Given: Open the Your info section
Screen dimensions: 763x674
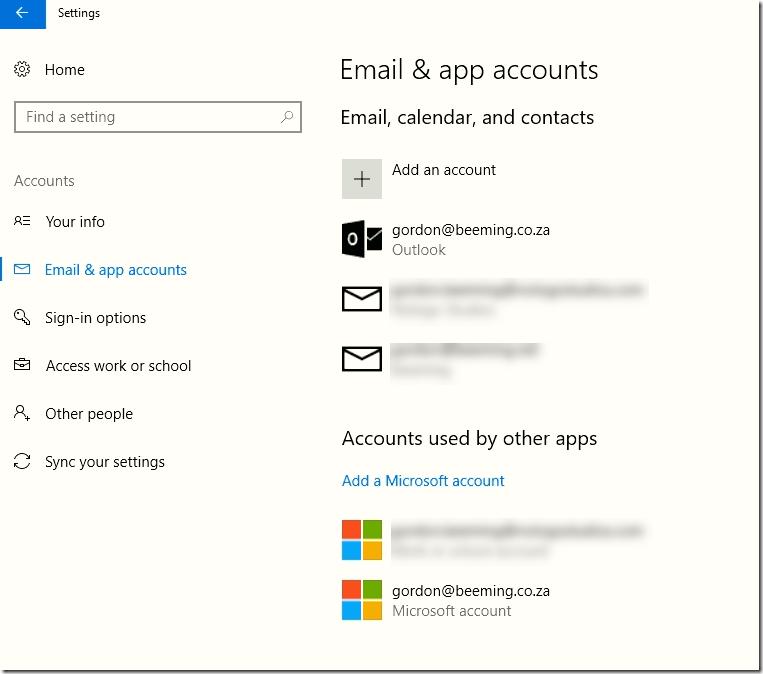Looking at the screenshot, I should tap(75, 221).
